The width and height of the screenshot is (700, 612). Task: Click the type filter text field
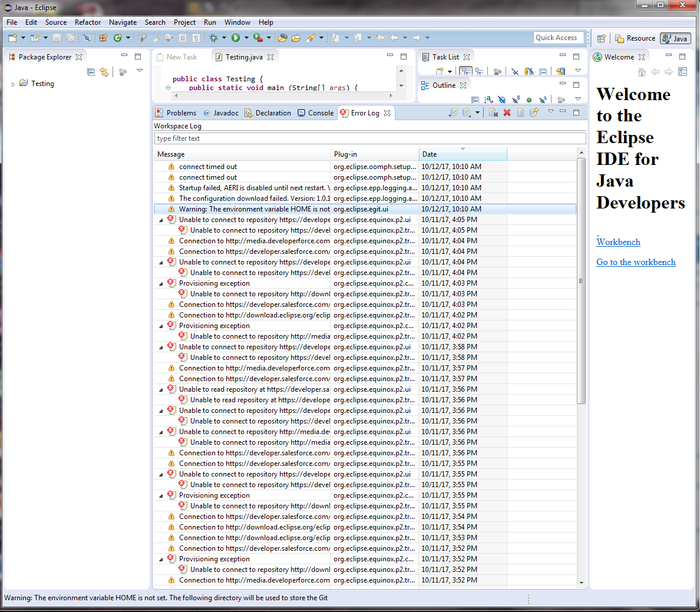(x=369, y=138)
